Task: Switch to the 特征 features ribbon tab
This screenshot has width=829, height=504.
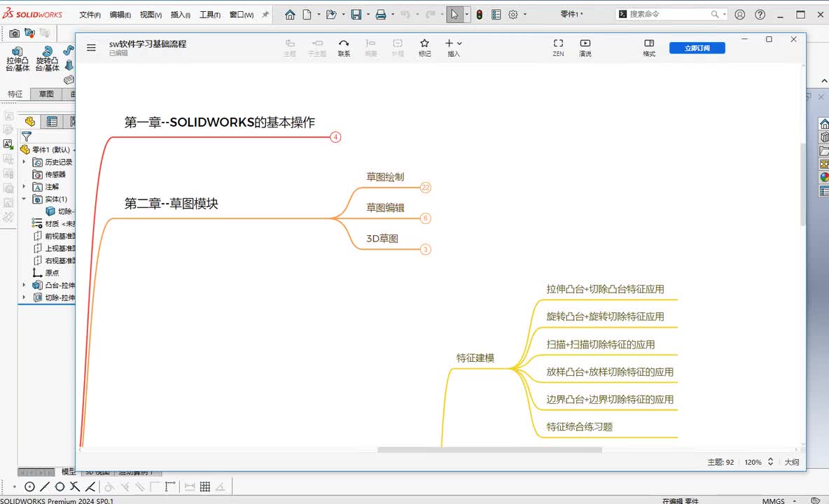Action: pos(15,94)
